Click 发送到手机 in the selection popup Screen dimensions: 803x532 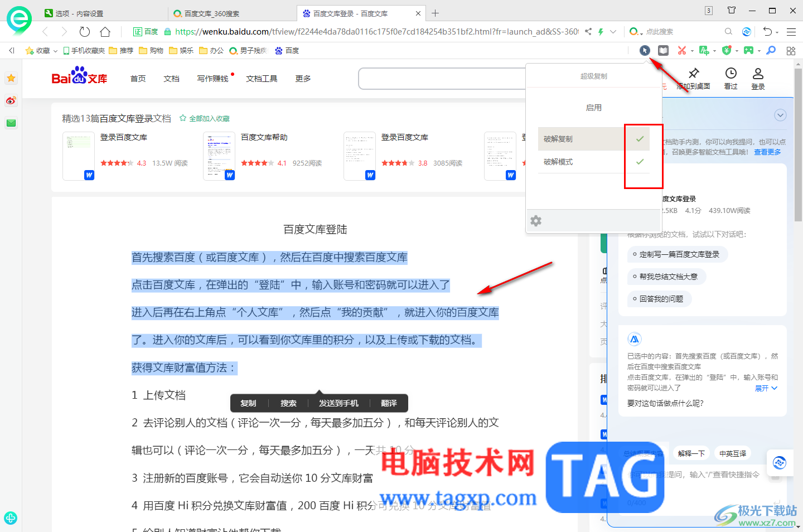338,403
